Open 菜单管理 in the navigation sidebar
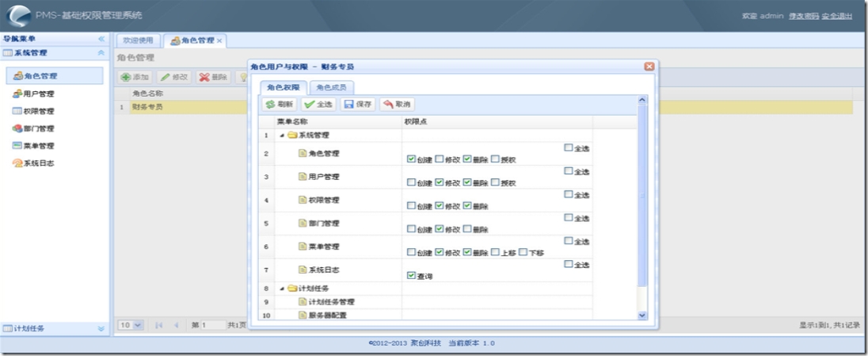The height and width of the screenshot is (356, 868). pyautogui.click(x=34, y=146)
